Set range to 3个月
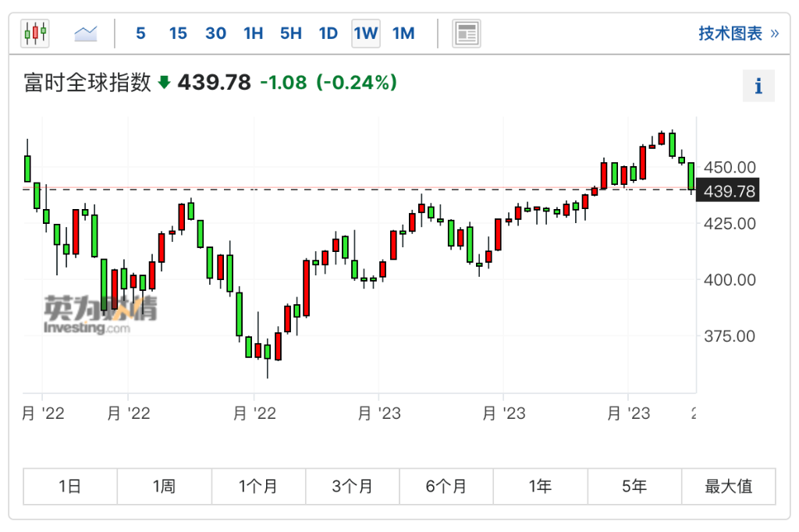This screenshot has width=799, height=532. coord(352,486)
